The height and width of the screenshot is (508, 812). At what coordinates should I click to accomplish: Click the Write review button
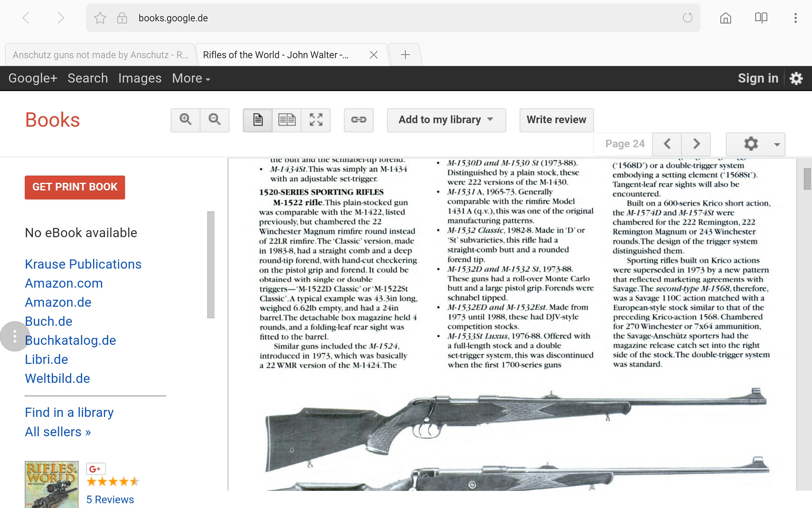pos(556,120)
